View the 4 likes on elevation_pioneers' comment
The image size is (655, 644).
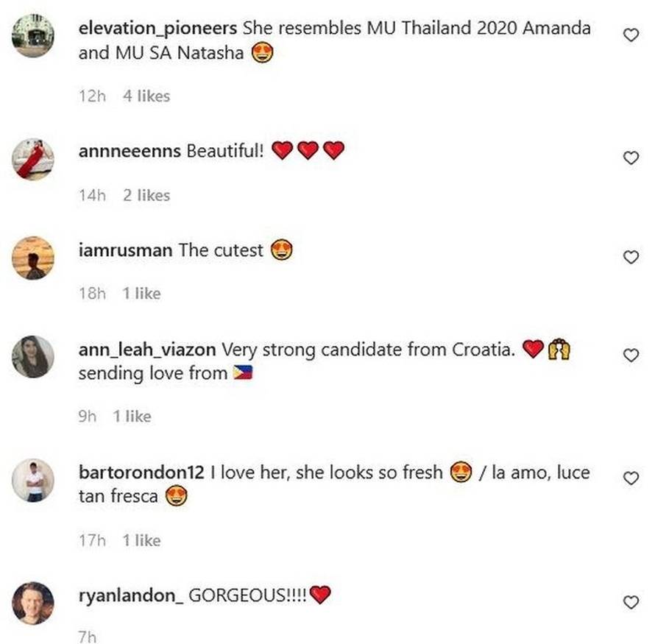coord(146,96)
